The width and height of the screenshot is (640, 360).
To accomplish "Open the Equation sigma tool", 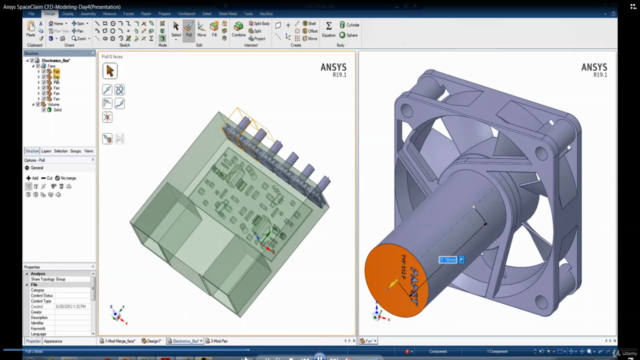I will [x=329, y=29].
